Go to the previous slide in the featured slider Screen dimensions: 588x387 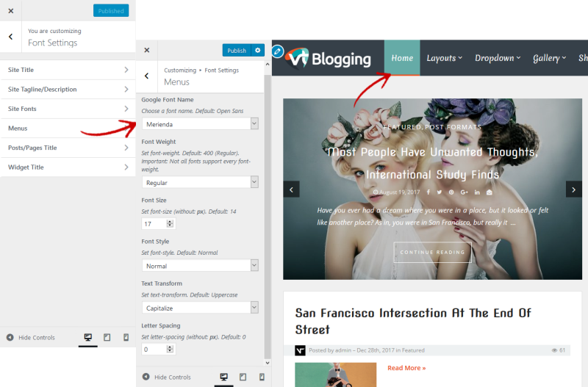292,189
